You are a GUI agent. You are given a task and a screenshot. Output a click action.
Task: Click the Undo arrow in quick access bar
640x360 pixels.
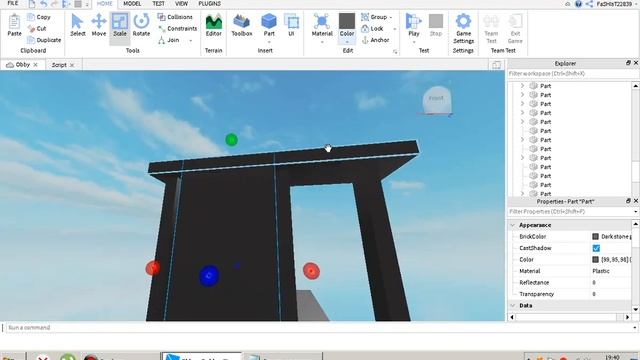pyautogui.click(x=44, y=4)
